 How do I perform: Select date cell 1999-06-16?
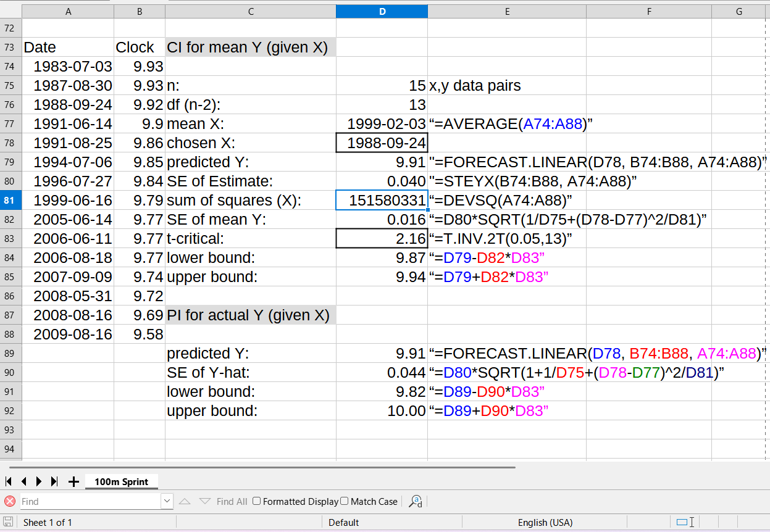point(68,200)
